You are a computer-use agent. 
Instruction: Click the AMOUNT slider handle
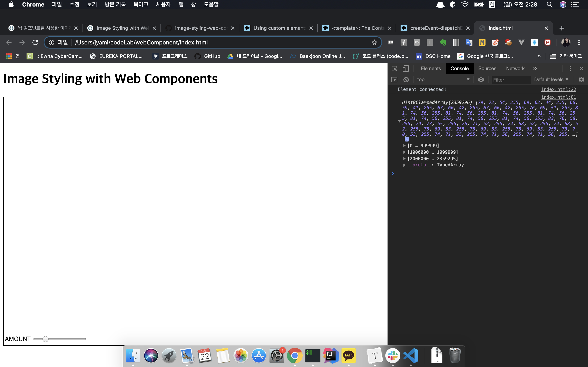pos(46,339)
